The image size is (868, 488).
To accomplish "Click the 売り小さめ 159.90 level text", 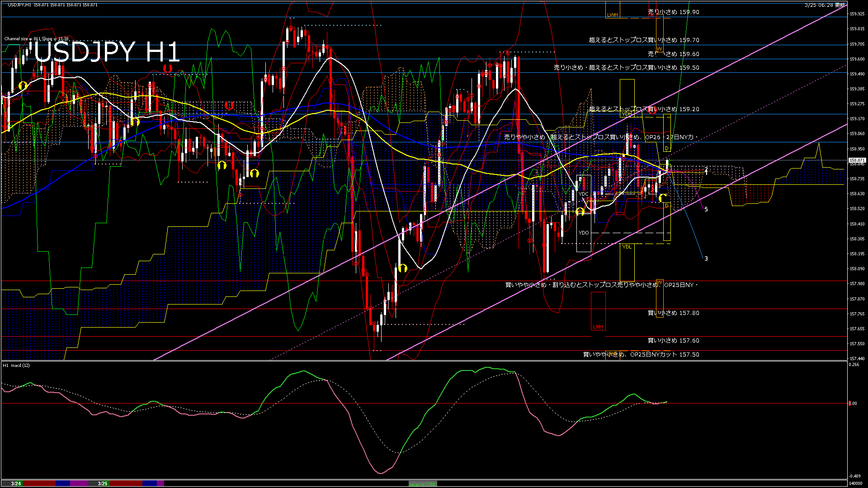I will pyautogui.click(x=674, y=12).
